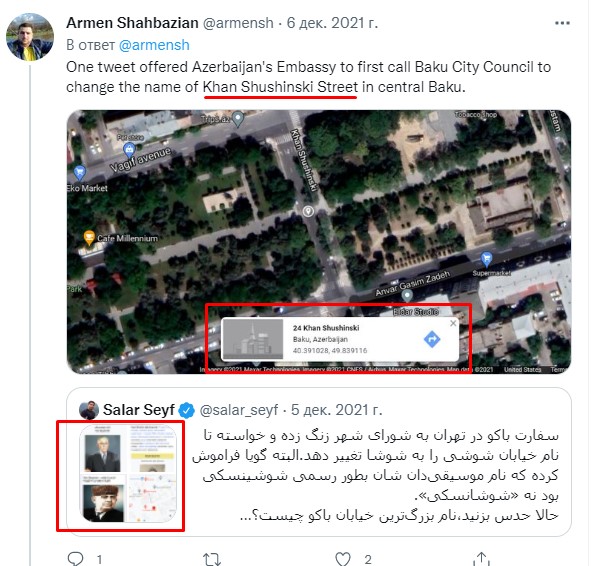
Task: Click the reply speech bubble icon
Action: [75, 559]
